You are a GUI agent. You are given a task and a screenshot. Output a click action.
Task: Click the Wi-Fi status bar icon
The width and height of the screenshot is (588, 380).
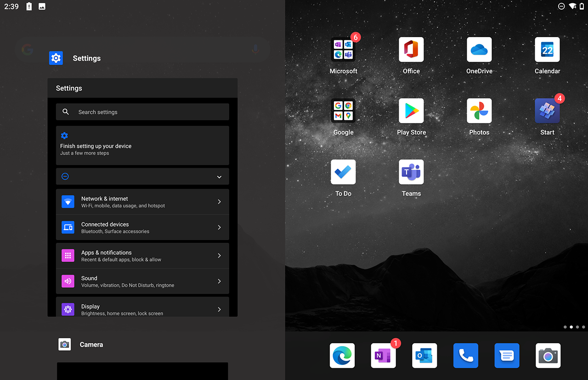pyautogui.click(x=572, y=6)
